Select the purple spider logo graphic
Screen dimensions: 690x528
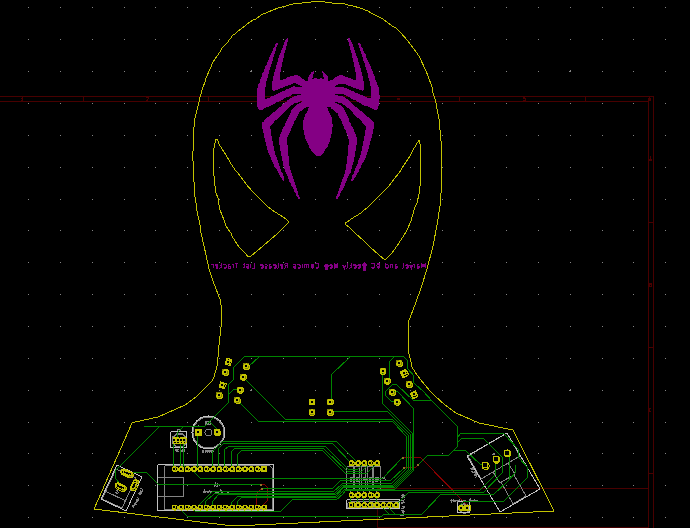pos(318,118)
